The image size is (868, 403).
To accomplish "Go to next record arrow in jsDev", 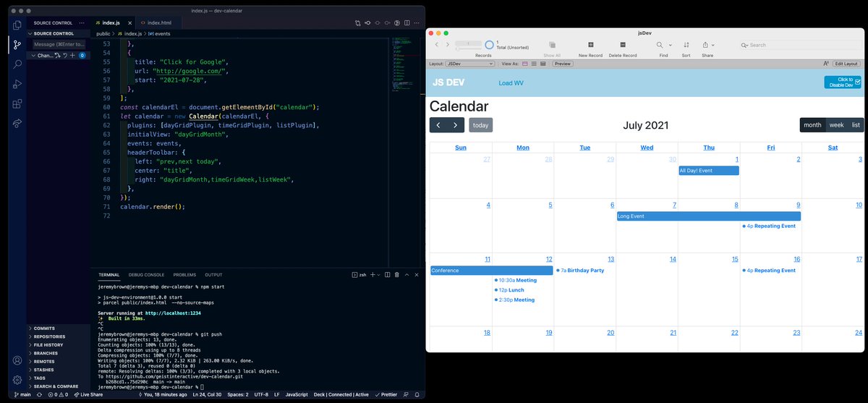I will pos(447,45).
